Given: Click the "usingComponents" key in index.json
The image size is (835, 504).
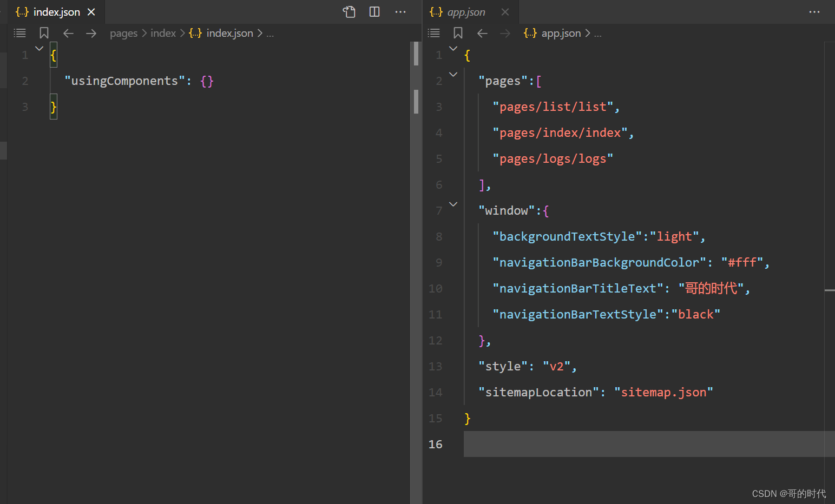Looking at the screenshot, I should click(124, 81).
